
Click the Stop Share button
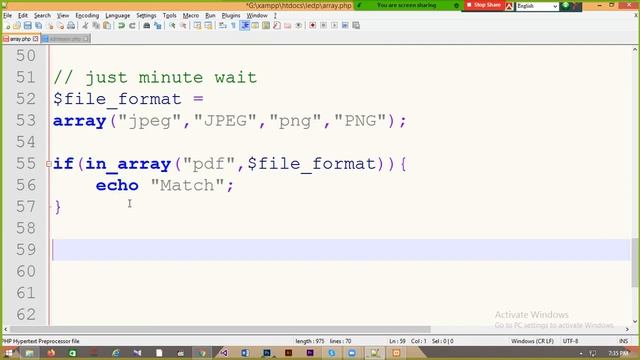point(484,5)
